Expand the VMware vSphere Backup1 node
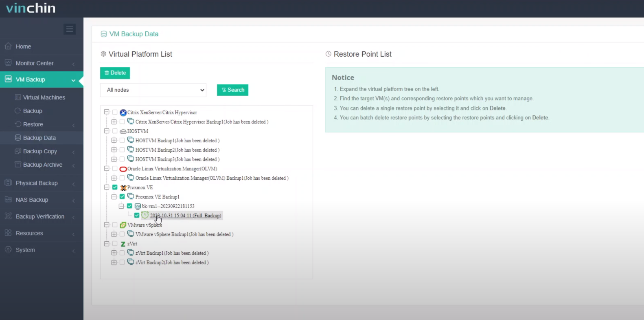 coord(114,234)
